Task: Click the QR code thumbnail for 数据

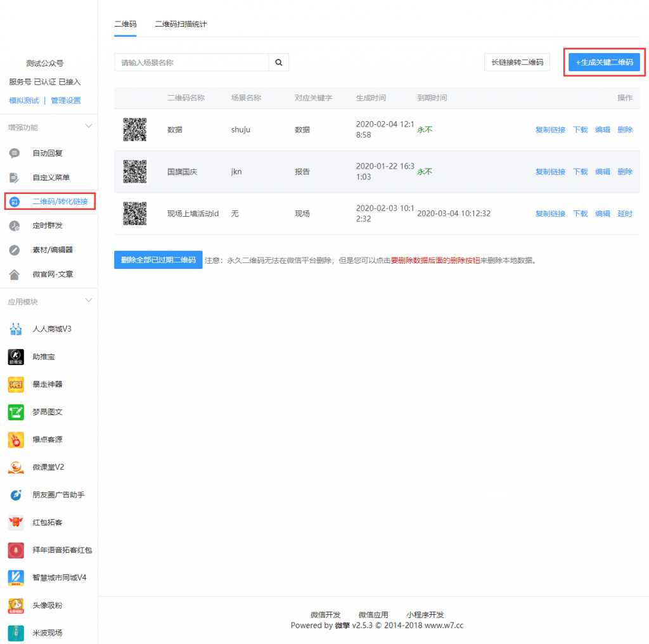Action: point(135,129)
